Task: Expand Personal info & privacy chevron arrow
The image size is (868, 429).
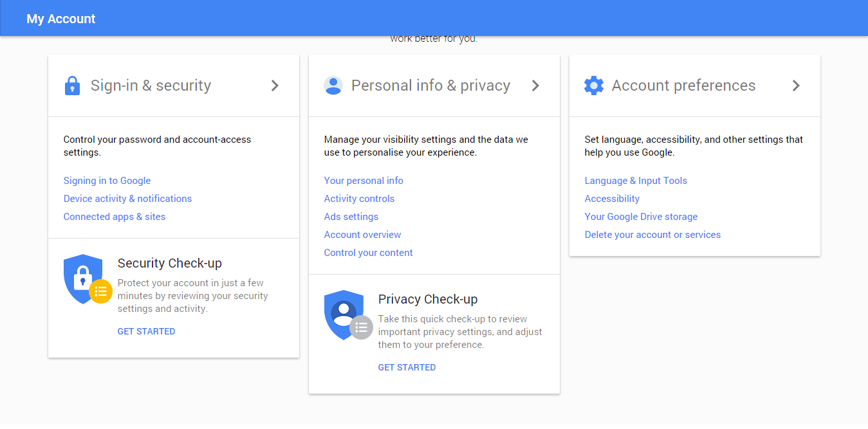Action: [535, 86]
